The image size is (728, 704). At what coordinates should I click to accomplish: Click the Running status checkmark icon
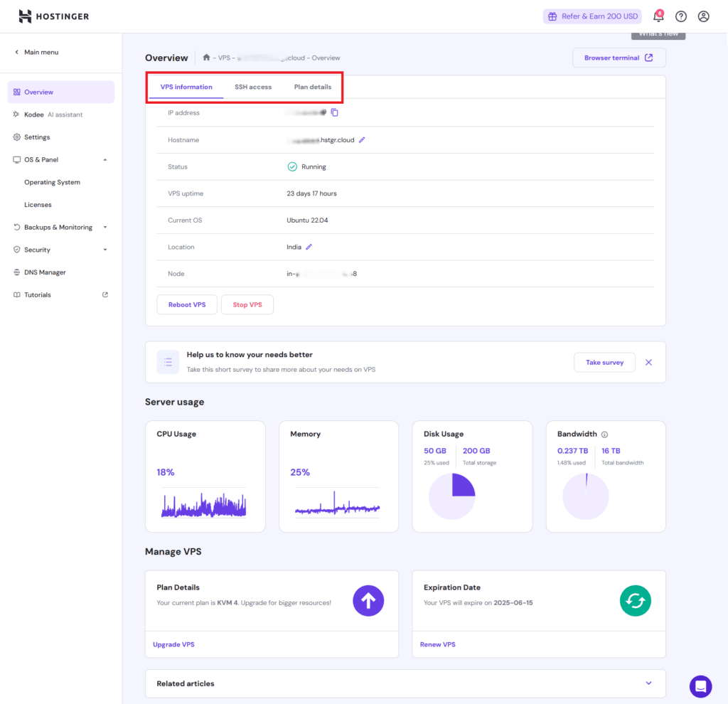click(x=292, y=166)
